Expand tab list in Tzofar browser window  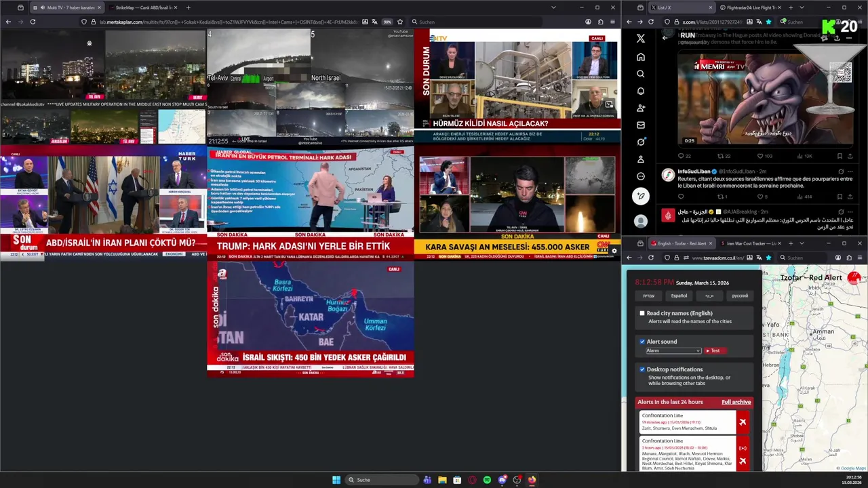click(x=801, y=243)
